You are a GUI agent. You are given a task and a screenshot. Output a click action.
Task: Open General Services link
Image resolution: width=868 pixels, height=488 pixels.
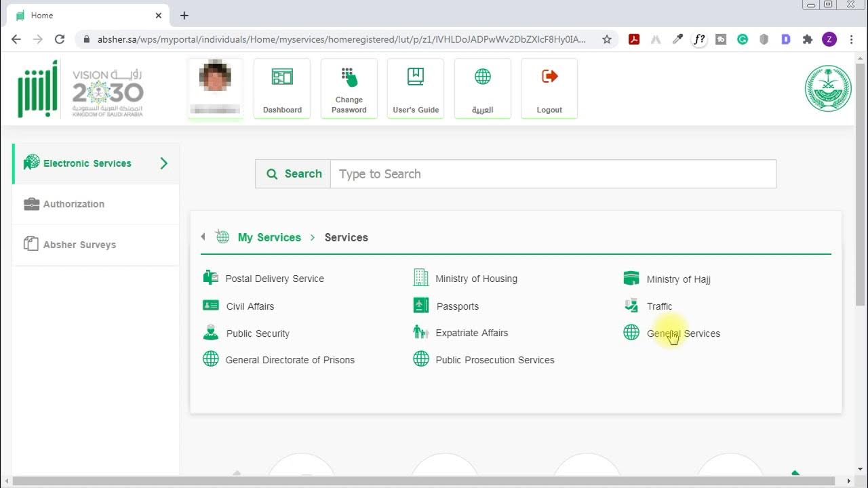pyautogui.click(x=684, y=333)
